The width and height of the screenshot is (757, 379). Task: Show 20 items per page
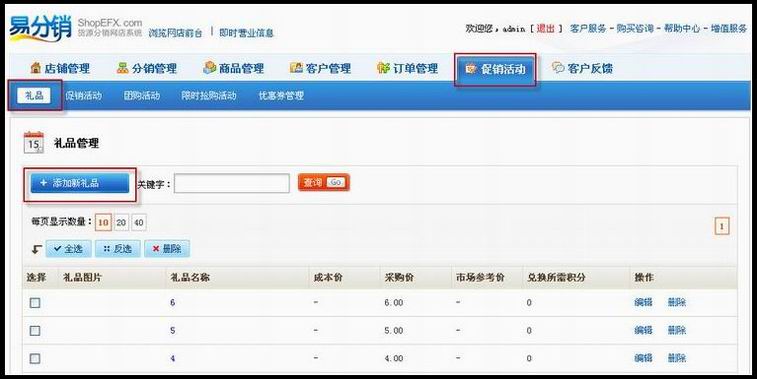point(121,223)
